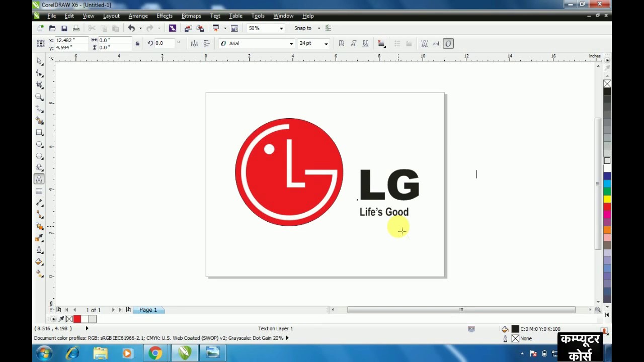This screenshot has height=362, width=644.
Task: Open Google Chrome from the taskbar
Action: tap(155, 353)
